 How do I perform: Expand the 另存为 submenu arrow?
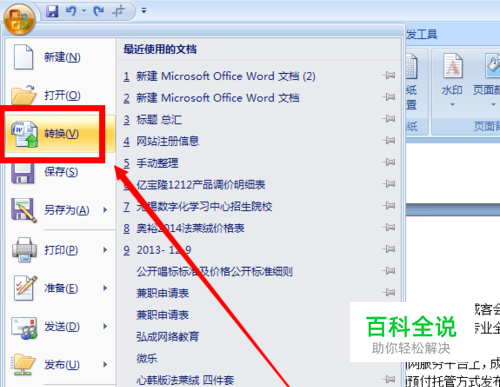tap(105, 210)
